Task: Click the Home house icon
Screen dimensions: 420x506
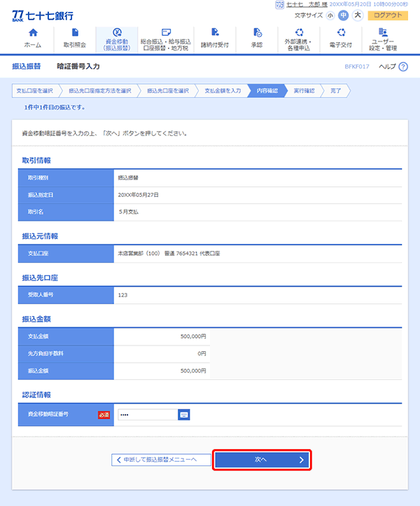Action: [x=33, y=32]
